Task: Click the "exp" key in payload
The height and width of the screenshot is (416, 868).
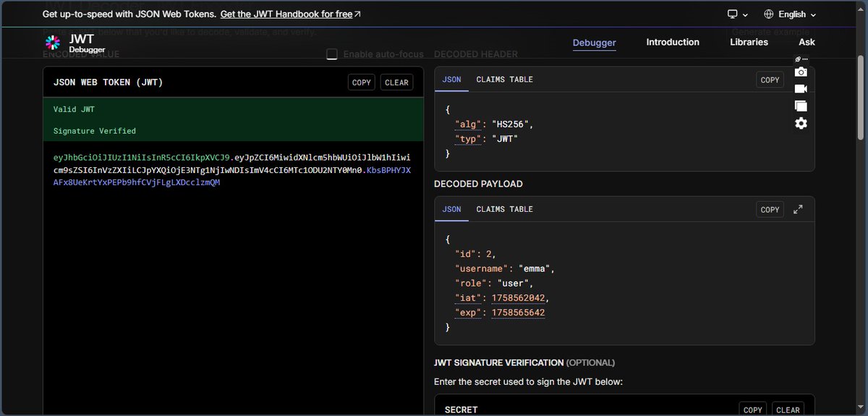Action: pos(468,313)
